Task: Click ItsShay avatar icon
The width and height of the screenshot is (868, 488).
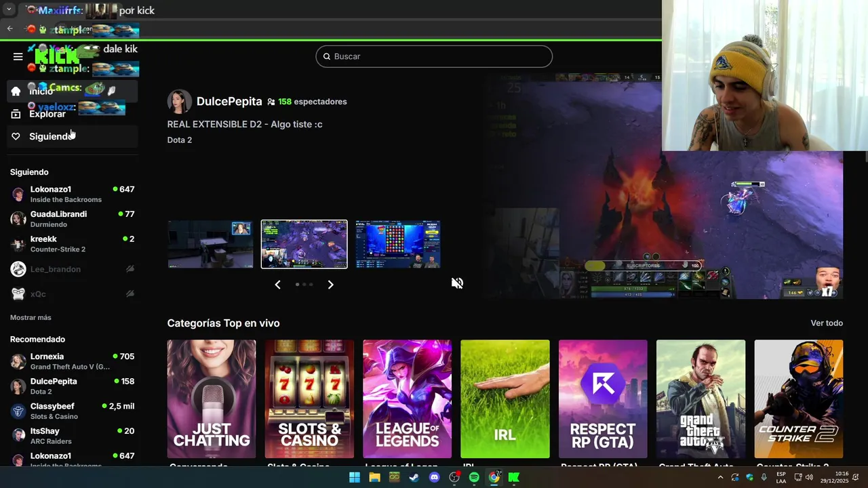Action: coord(18,436)
